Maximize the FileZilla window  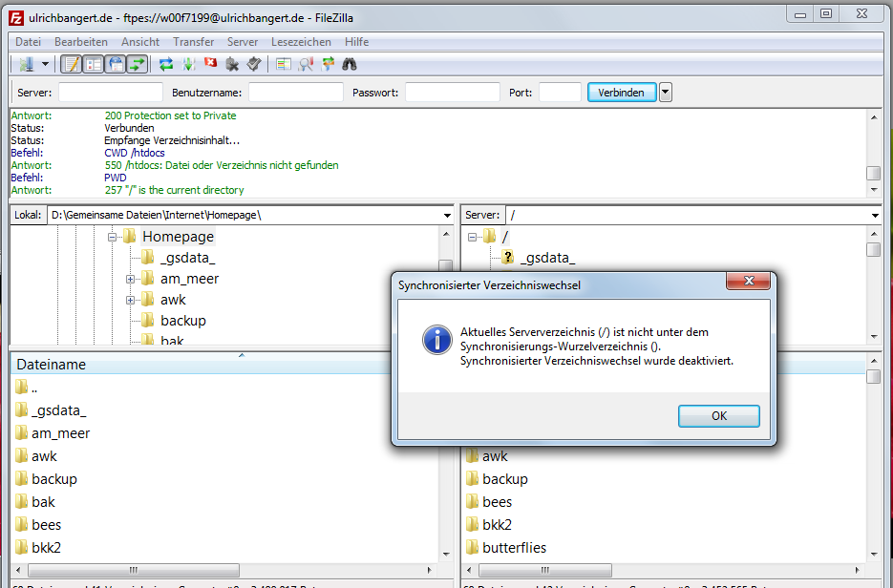[826, 14]
